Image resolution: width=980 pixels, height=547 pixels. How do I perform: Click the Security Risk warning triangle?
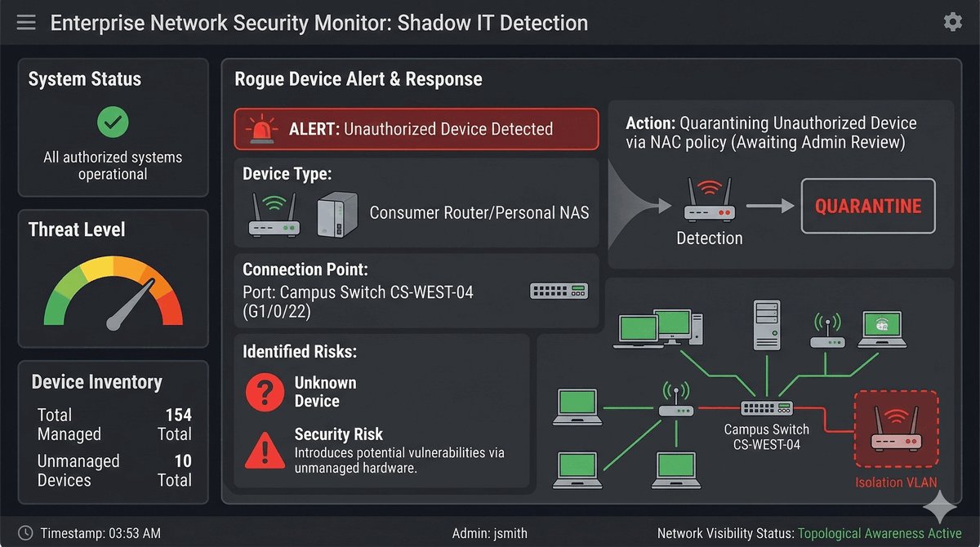(x=265, y=447)
